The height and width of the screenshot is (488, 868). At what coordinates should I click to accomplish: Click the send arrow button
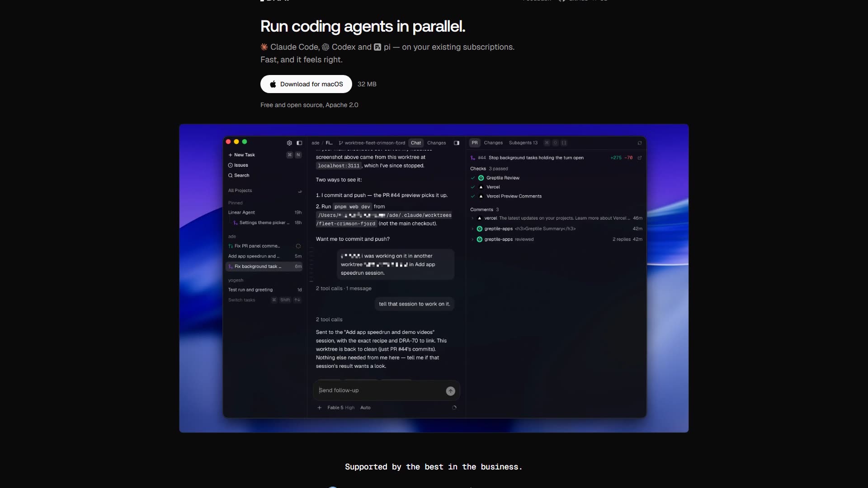450,391
